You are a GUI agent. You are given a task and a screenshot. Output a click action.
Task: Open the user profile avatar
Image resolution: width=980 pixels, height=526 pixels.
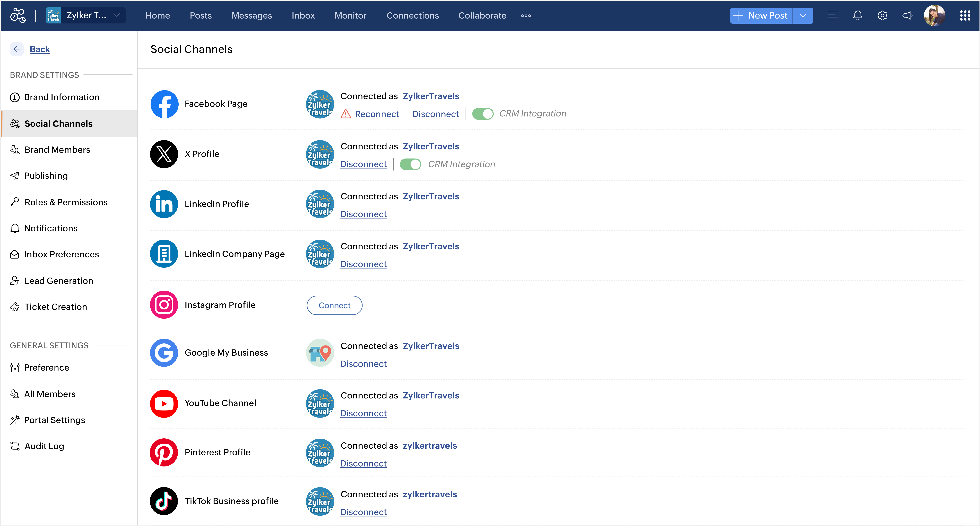point(934,16)
